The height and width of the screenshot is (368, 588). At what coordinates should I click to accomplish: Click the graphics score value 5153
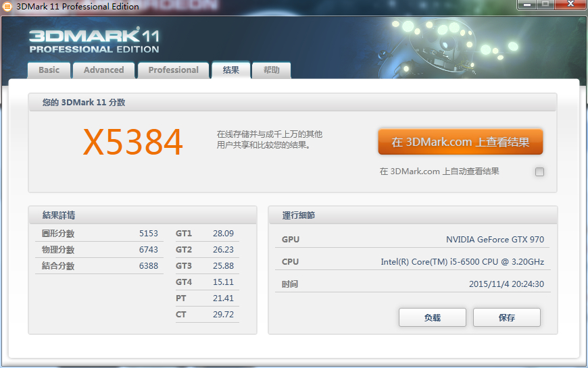pos(149,234)
